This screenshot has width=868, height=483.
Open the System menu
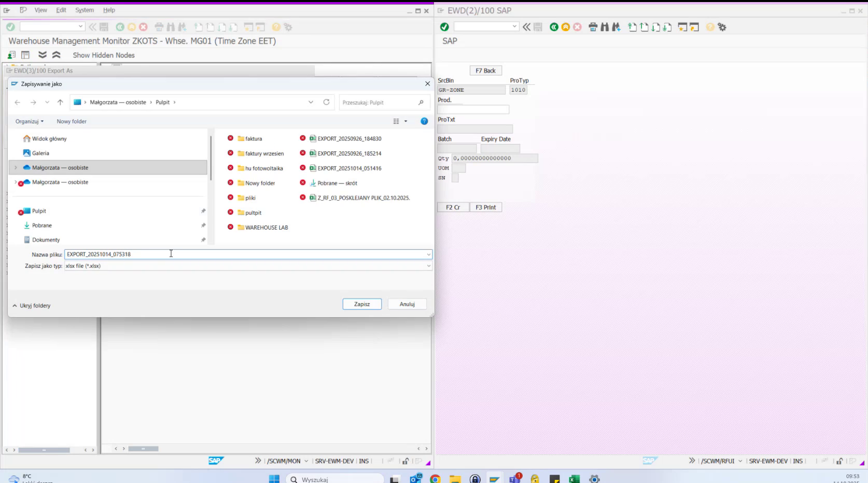pos(84,10)
